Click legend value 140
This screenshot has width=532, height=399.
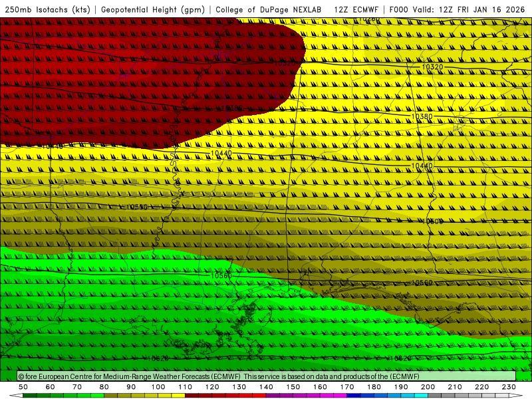(x=266, y=387)
